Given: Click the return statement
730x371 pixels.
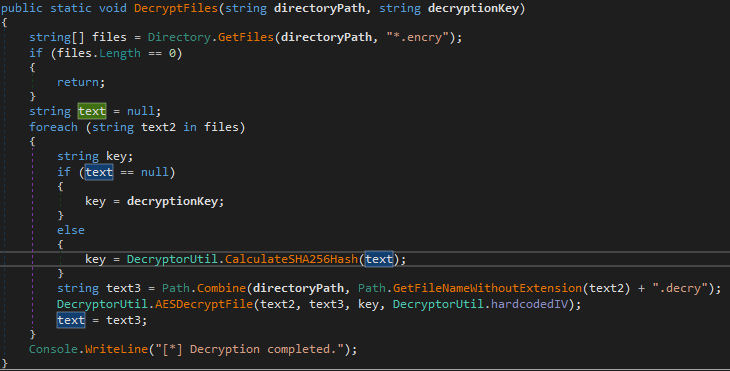Looking at the screenshot, I should point(81,82).
